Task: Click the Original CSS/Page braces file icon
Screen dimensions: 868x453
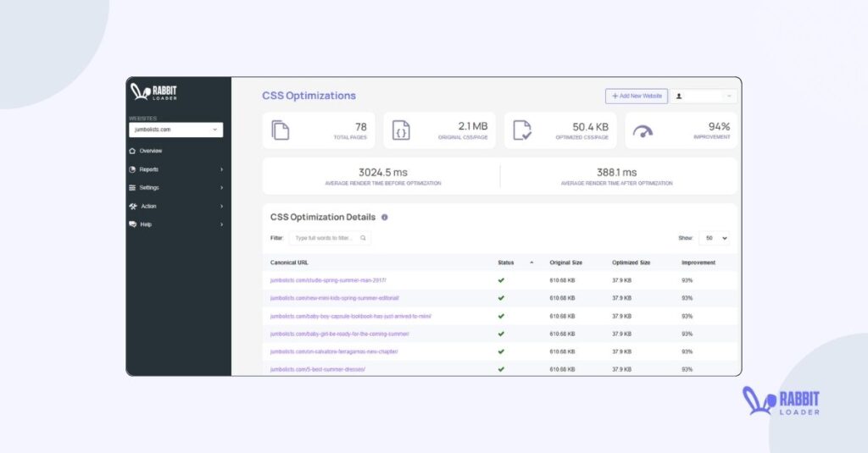Action: [401, 130]
